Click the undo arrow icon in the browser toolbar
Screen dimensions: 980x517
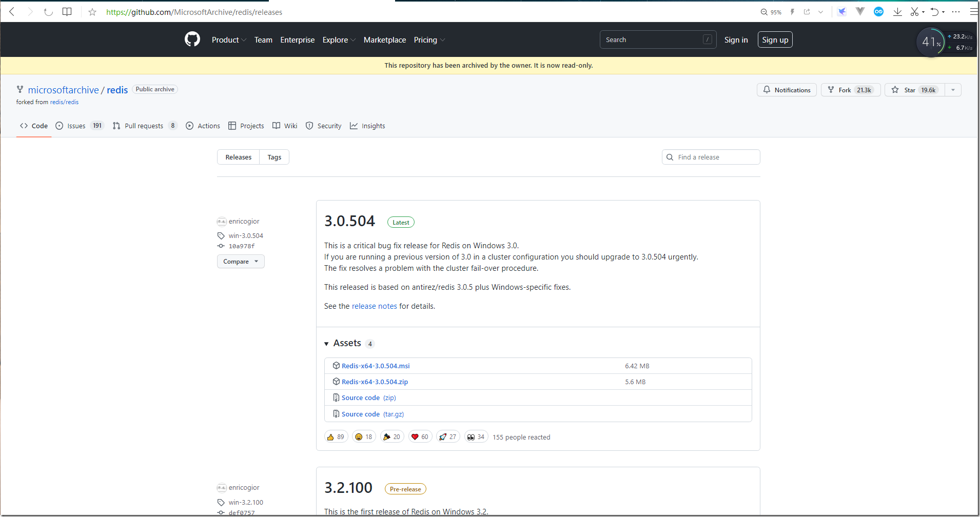935,12
